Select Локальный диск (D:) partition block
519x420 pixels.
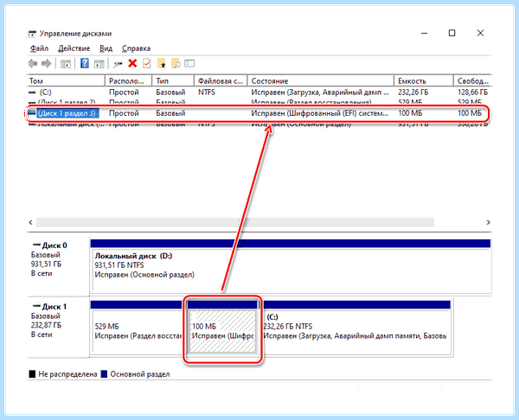tap(291, 266)
